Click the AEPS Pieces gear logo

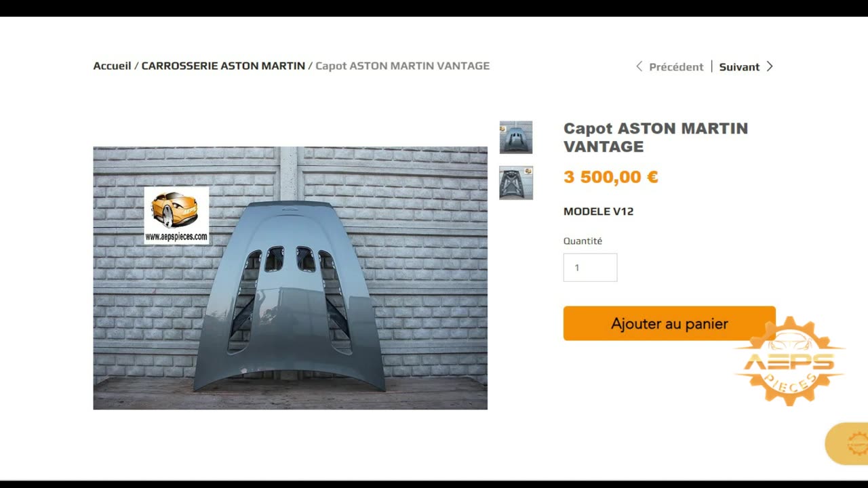[x=789, y=361]
